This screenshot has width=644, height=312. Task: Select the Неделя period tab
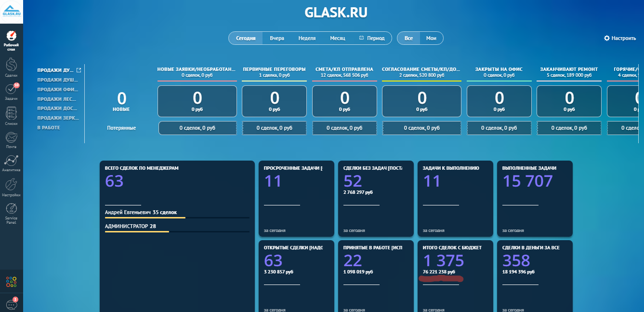(307, 38)
